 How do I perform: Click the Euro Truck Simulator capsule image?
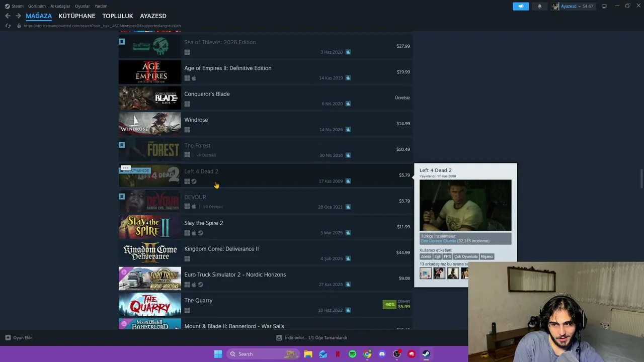tap(150, 279)
